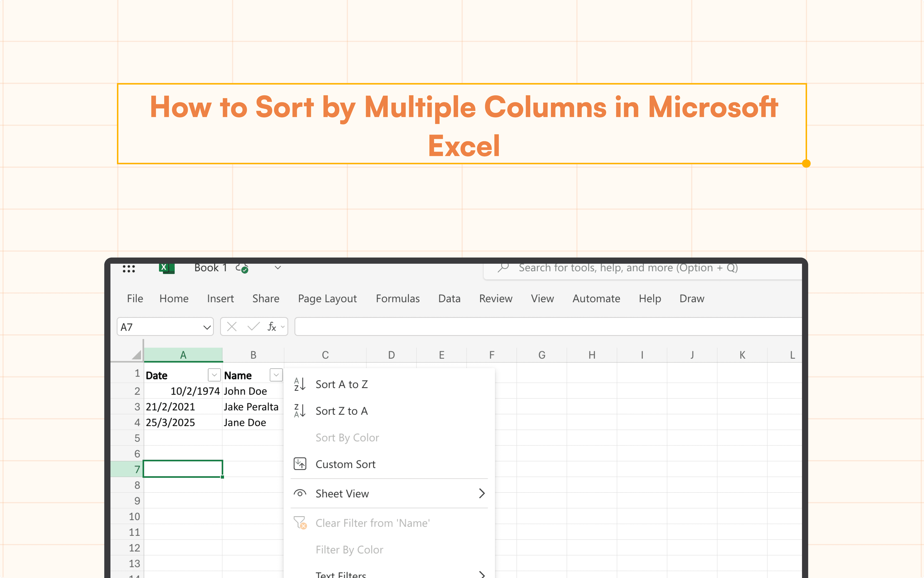924x578 pixels.
Task: Open the Name column filter dropdown
Action: (276, 375)
